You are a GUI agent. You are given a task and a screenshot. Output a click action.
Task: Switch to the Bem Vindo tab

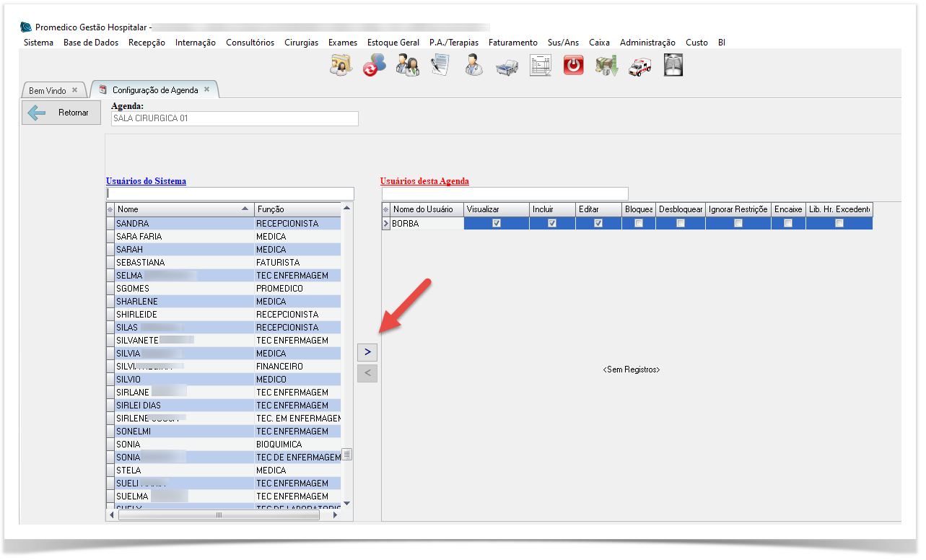(x=48, y=90)
